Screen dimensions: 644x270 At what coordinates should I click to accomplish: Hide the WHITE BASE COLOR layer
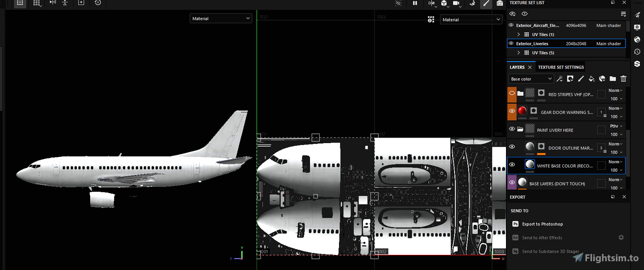[x=512, y=165]
